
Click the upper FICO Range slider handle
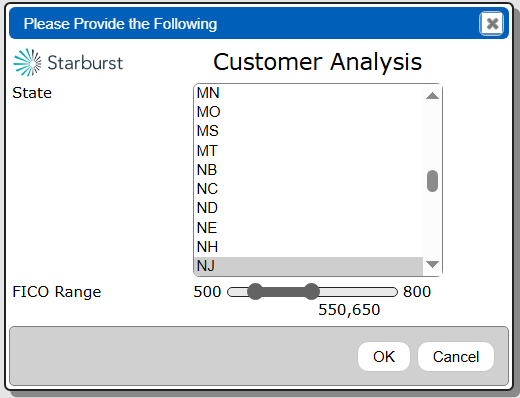[311, 292]
